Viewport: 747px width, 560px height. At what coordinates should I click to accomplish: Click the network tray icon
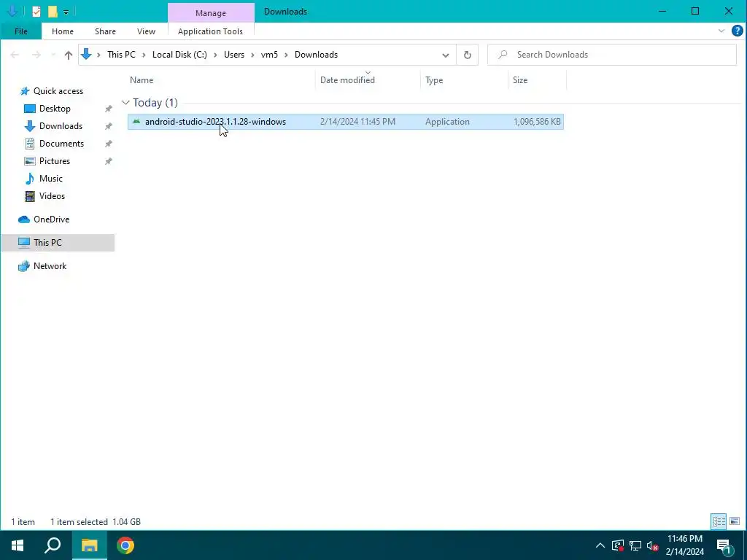[635, 545]
